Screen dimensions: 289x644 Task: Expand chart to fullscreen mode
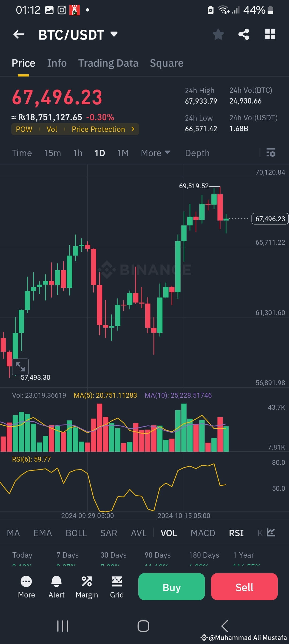21,367
